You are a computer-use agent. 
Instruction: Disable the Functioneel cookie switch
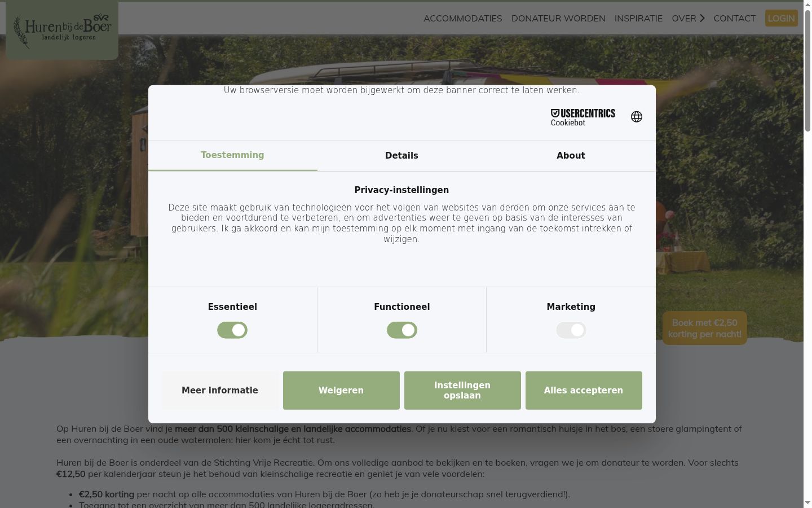pyautogui.click(x=402, y=330)
